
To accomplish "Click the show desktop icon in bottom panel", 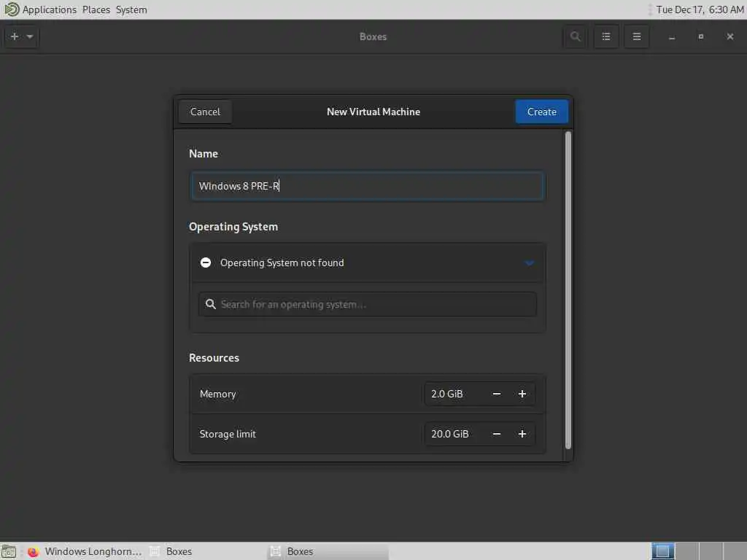I will click(x=9, y=552).
